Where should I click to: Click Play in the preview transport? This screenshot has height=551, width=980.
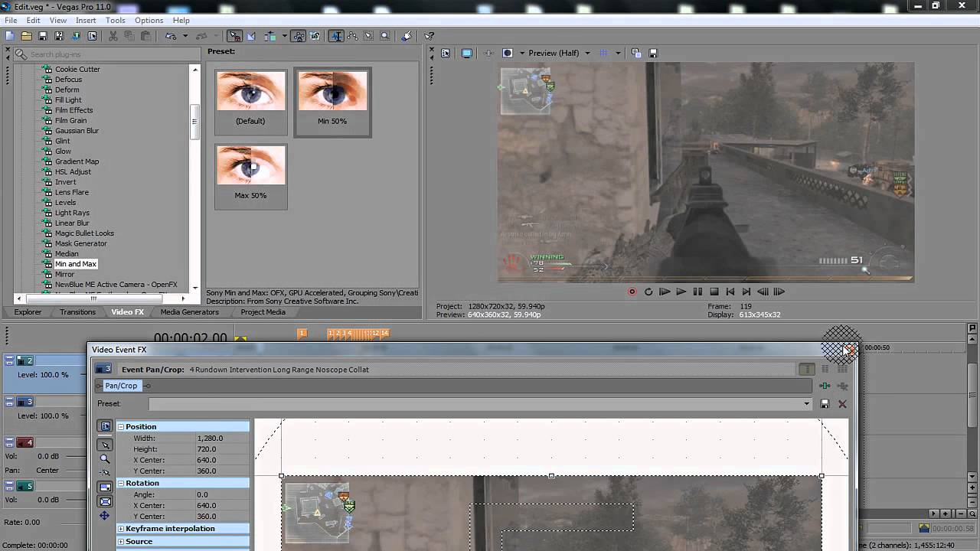click(681, 292)
